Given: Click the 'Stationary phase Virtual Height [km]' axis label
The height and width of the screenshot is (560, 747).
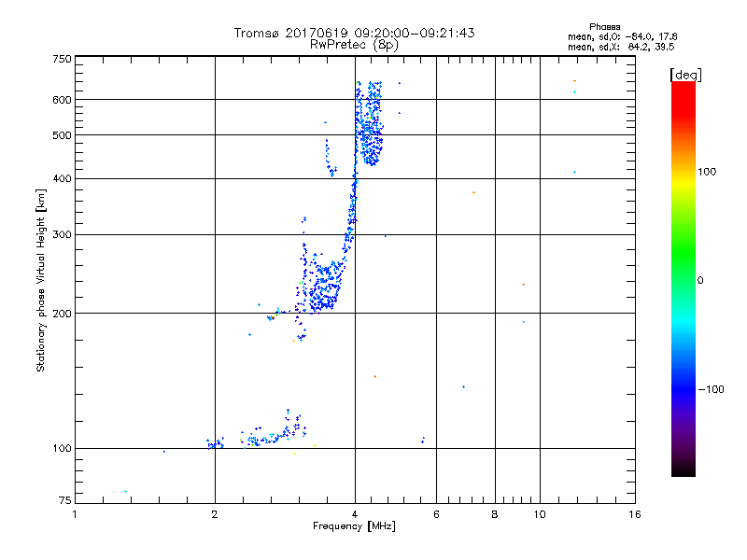Looking at the screenshot, I should pyautogui.click(x=41, y=280).
